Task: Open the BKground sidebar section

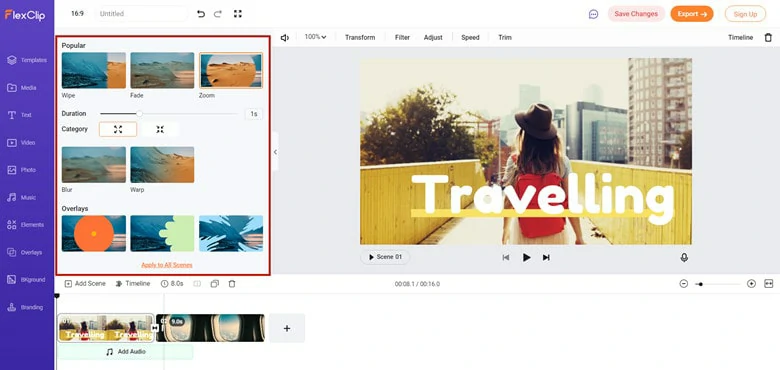Action: [26, 279]
